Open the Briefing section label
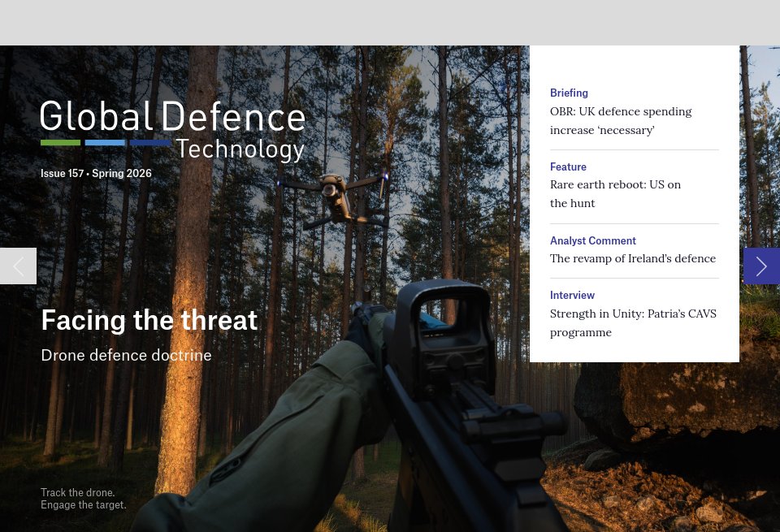The width and height of the screenshot is (780, 532). pyautogui.click(x=569, y=93)
